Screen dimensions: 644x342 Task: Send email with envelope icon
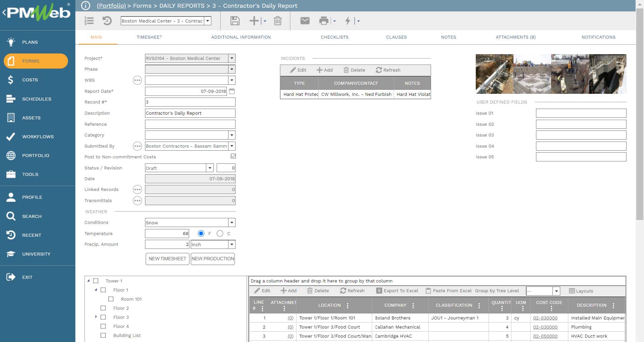(x=305, y=21)
